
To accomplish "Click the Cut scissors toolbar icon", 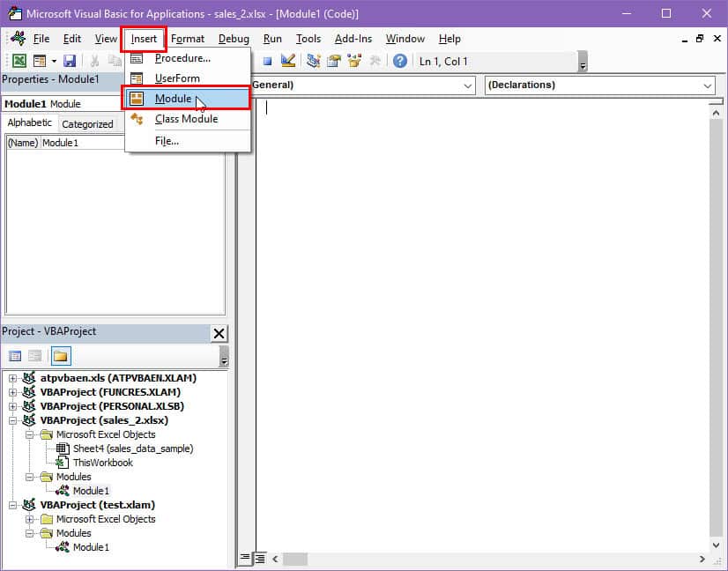I will click(94, 61).
